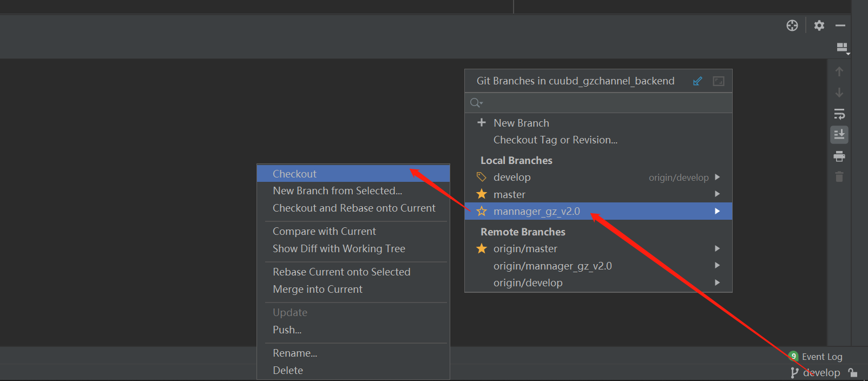Click the Local Branches heading

point(516,161)
